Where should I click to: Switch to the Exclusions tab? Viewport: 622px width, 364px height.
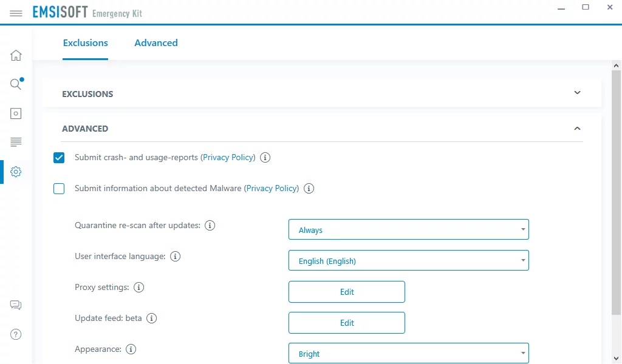click(86, 43)
